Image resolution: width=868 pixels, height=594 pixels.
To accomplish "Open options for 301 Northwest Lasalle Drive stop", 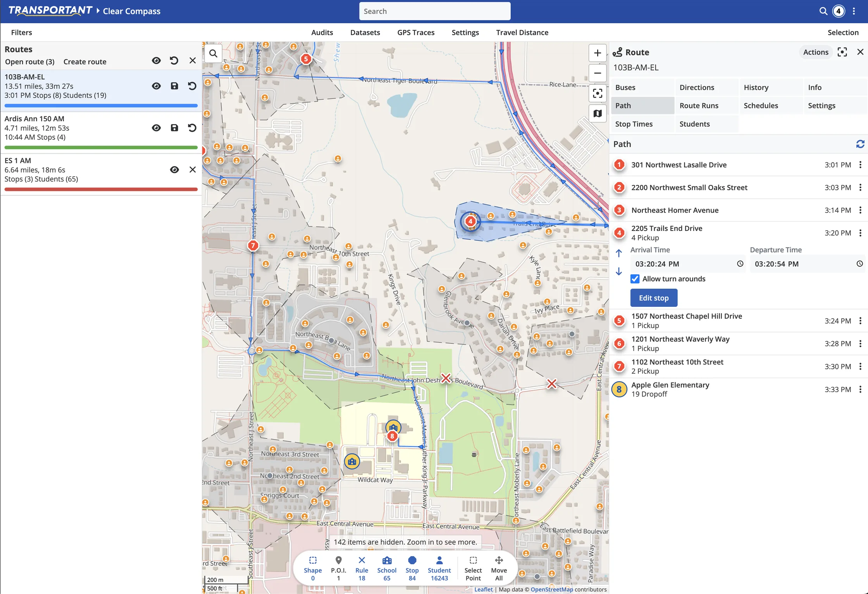I will click(860, 165).
